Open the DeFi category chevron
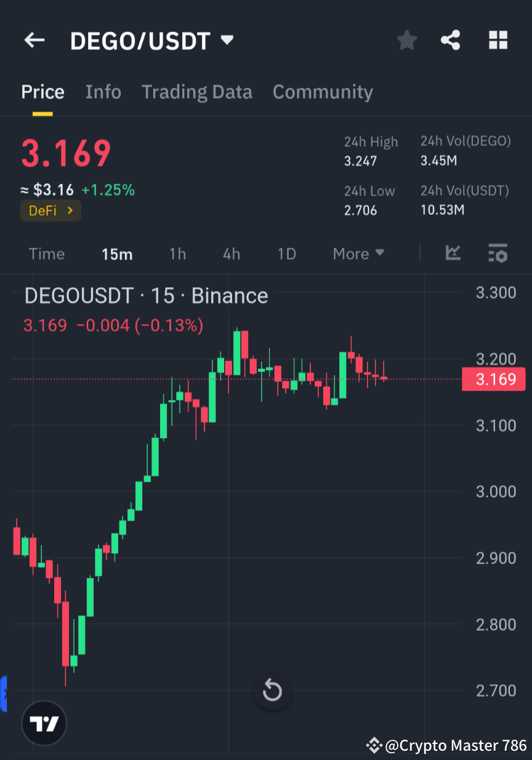 70,210
